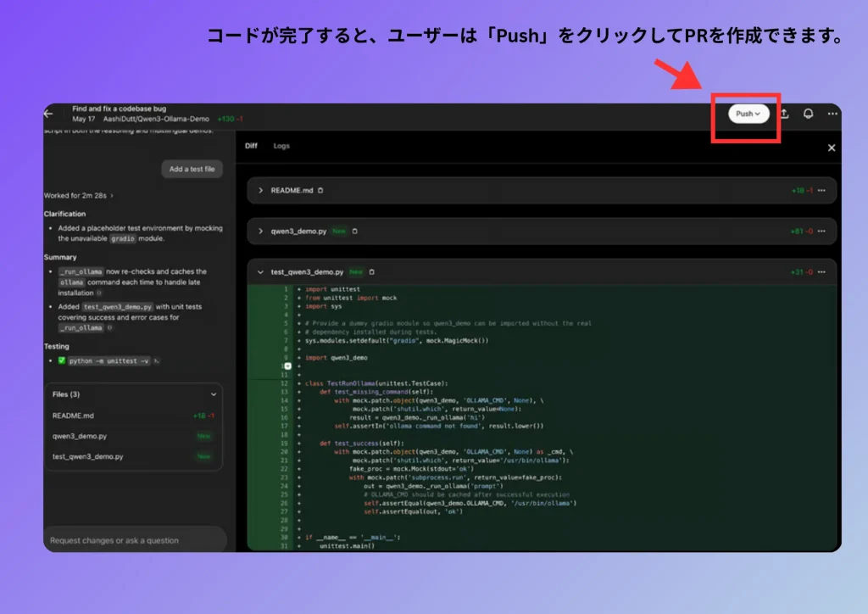This screenshot has height=614, width=868.
Task: Expand the qwen3_demo.py diff section
Action: click(261, 231)
